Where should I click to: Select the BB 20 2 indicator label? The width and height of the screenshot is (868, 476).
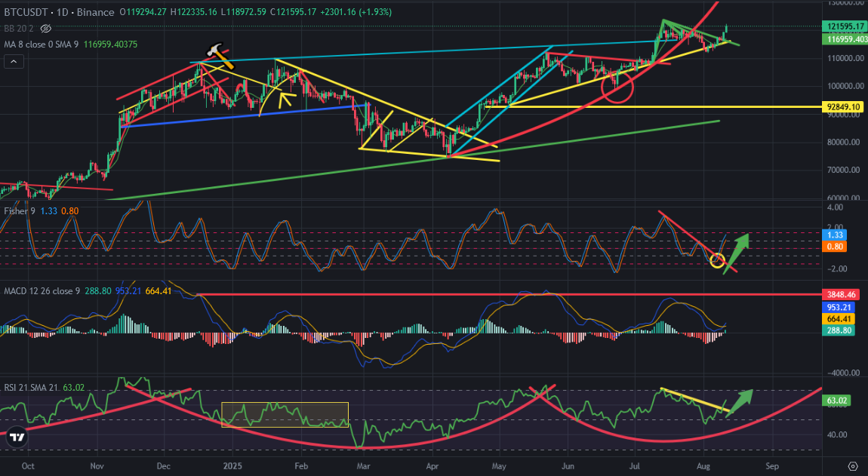click(19, 28)
